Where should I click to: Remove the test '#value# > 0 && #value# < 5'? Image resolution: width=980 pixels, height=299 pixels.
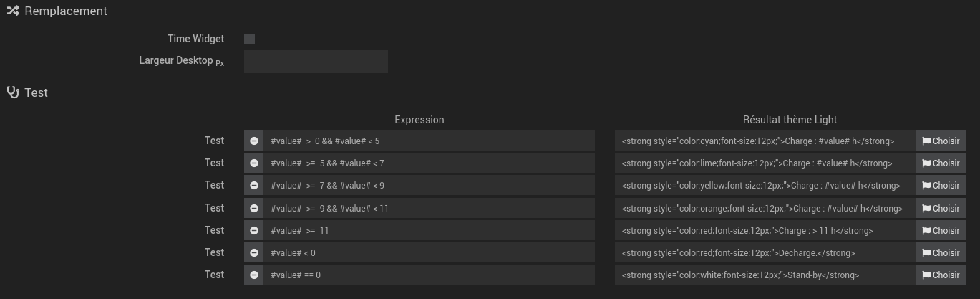[254, 141]
